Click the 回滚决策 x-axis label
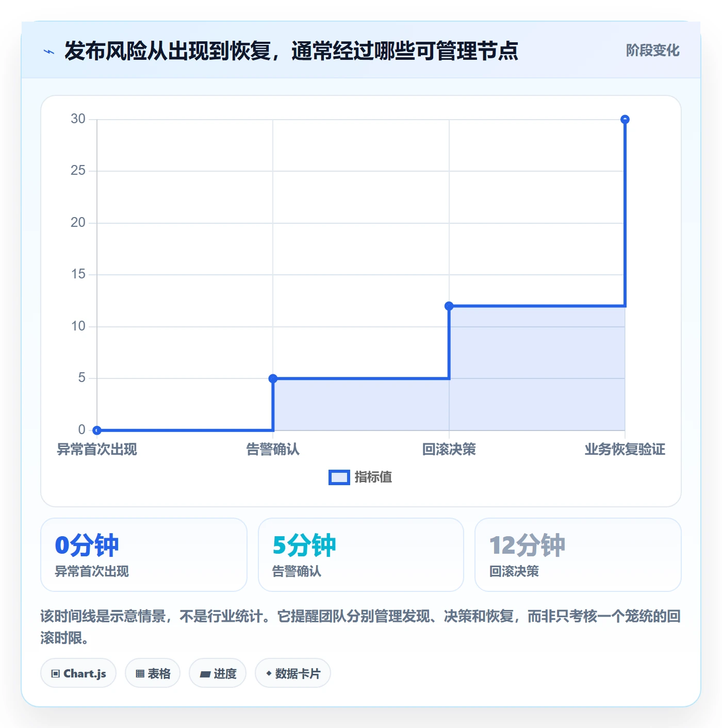 coord(449,450)
